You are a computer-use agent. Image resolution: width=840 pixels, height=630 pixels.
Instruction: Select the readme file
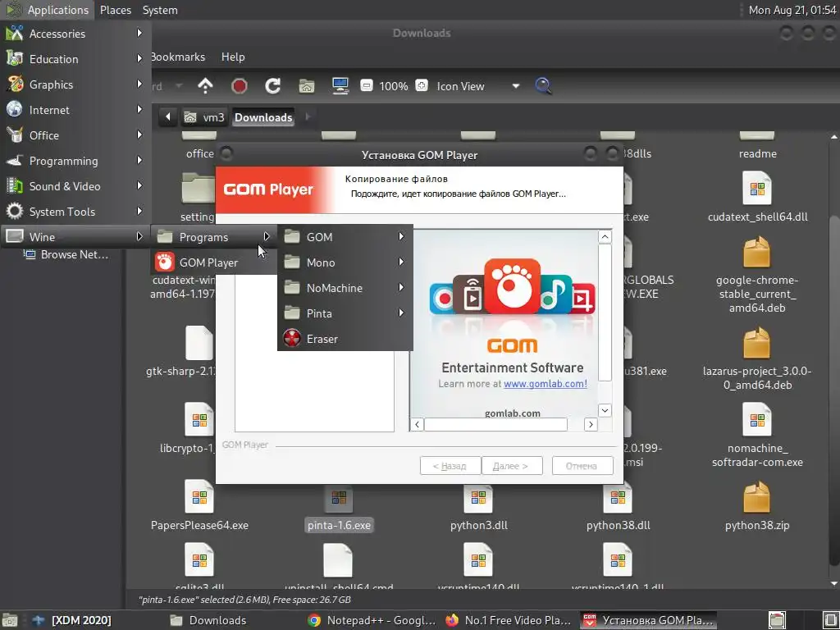tap(757, 148)
